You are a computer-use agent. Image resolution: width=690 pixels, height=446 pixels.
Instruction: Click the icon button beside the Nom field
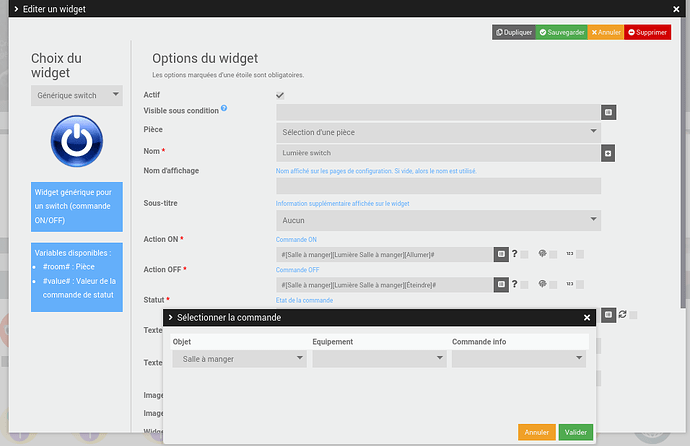(x=608, y=153)
